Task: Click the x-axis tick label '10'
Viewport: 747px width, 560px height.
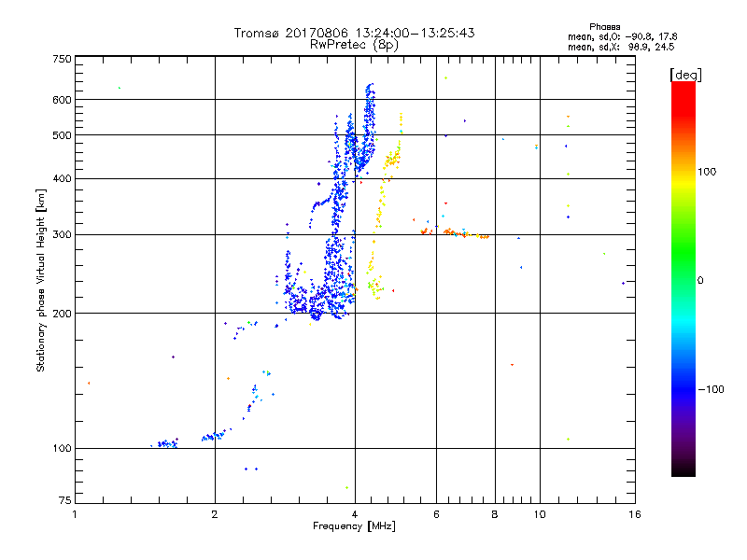Action: coord(540,514)
